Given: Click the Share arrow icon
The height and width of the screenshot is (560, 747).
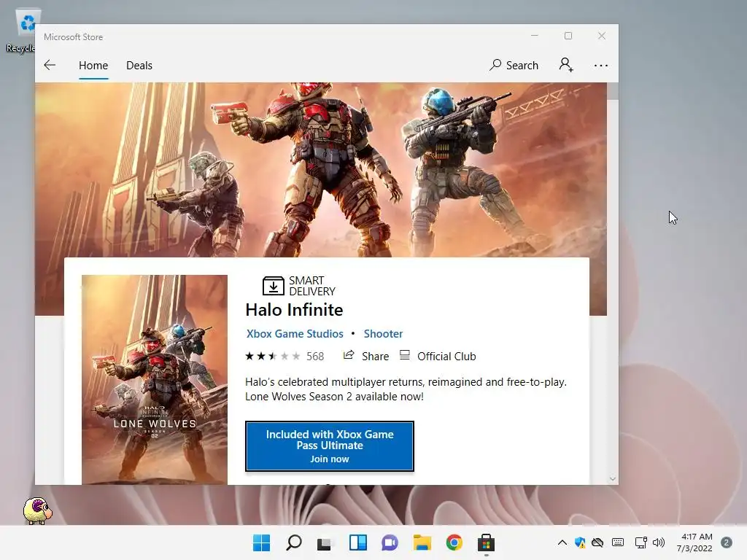Looking at the screenshot, I should 349,355.
